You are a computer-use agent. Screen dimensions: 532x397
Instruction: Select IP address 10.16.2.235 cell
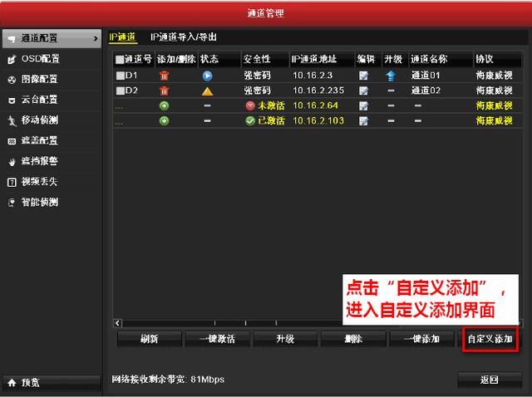point(318,91)
